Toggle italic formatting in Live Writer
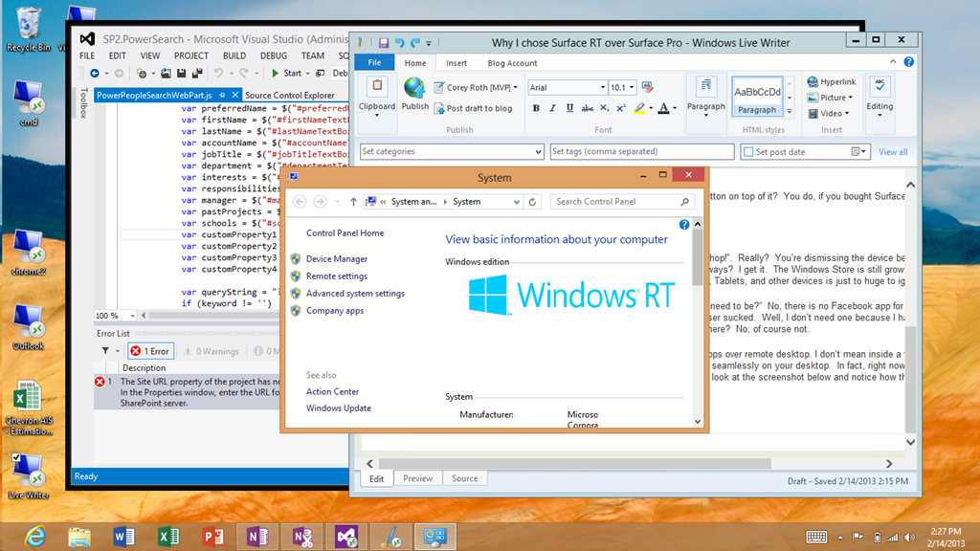 click(552, 108)
